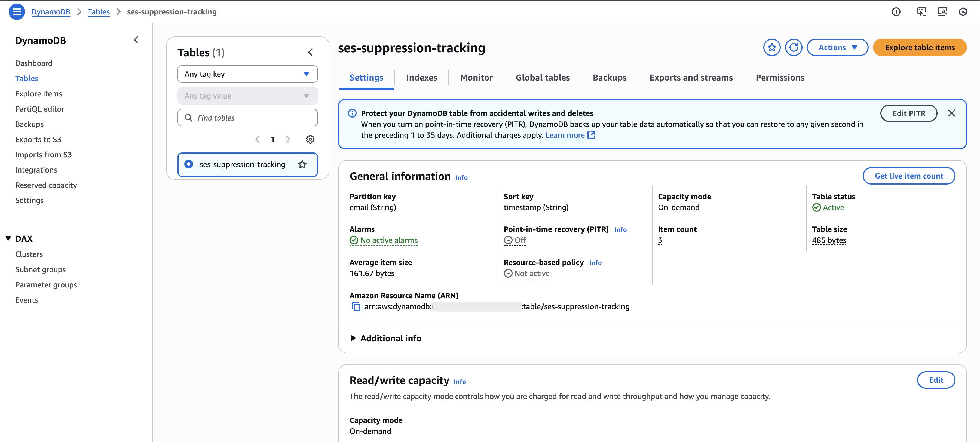Go to previous page of tables
980x442 pixels.
[258, 139]
